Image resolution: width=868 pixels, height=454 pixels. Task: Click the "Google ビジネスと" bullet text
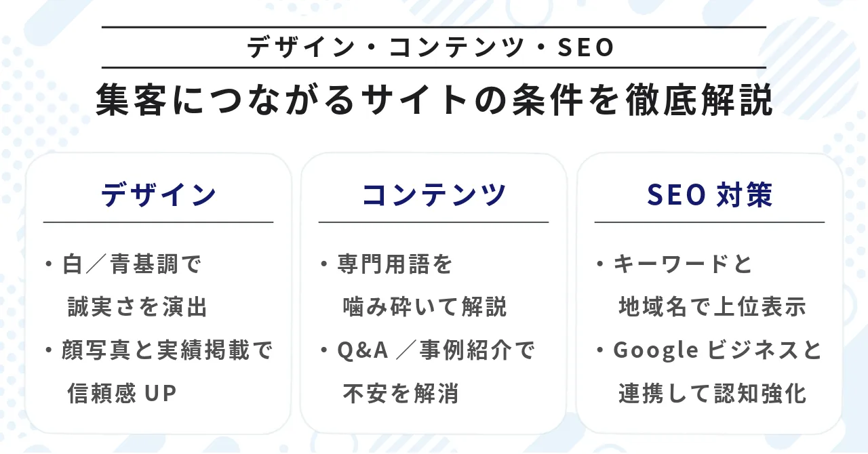click(717, 350)
